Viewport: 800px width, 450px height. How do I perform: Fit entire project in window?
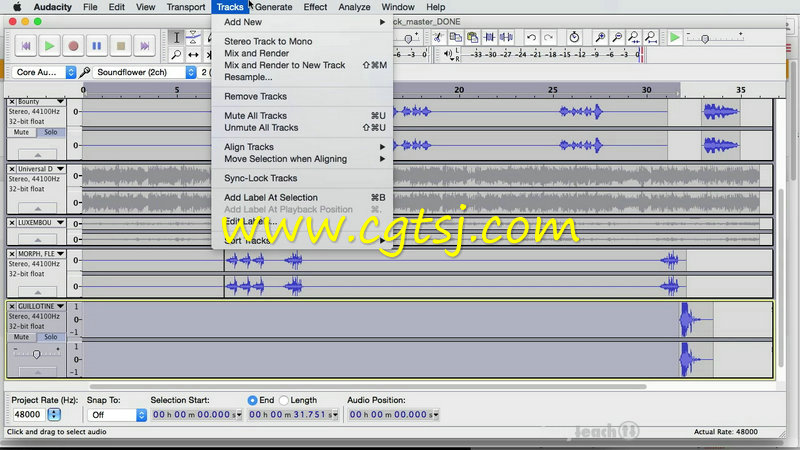(651, 37)
